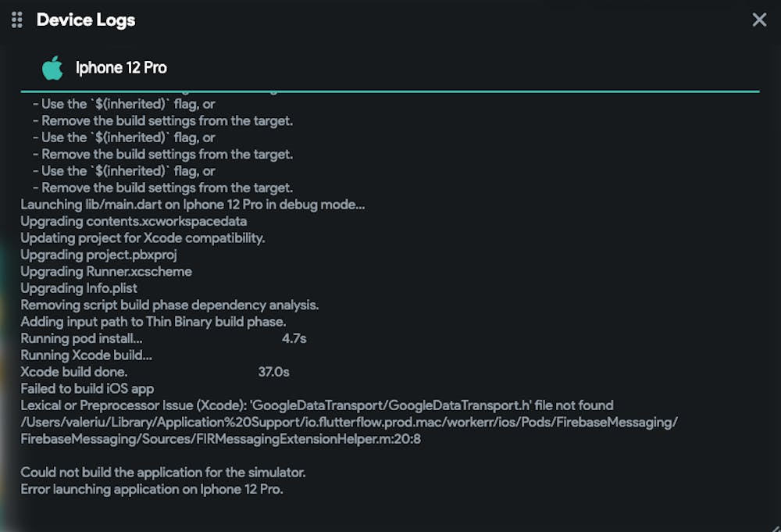Viewport: 781px width, 532px height.
Task: Click 'Error launching application on Iphone 12 Pro' line
Action: coord(152,489)
